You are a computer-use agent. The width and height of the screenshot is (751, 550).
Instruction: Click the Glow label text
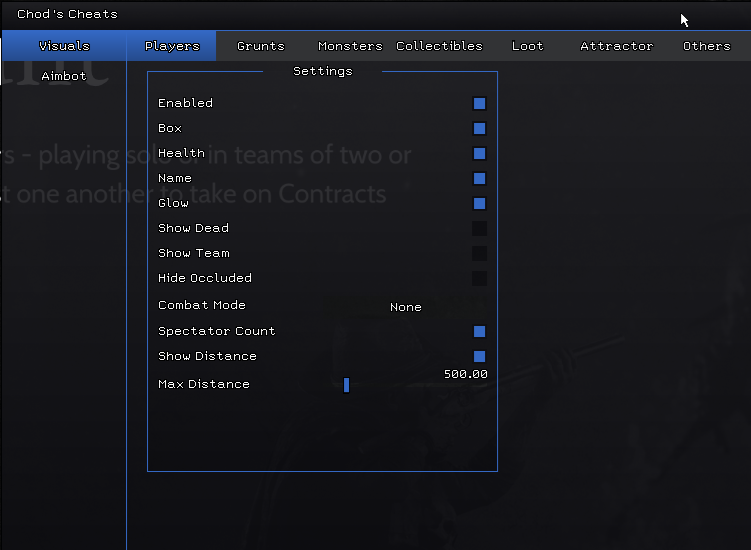[x=173, y=203]
